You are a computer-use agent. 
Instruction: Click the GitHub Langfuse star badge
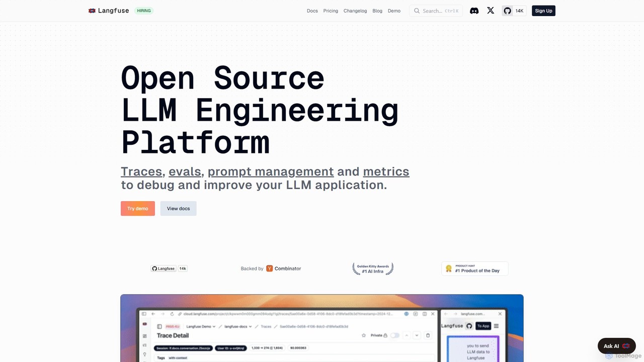pos(164,268)
